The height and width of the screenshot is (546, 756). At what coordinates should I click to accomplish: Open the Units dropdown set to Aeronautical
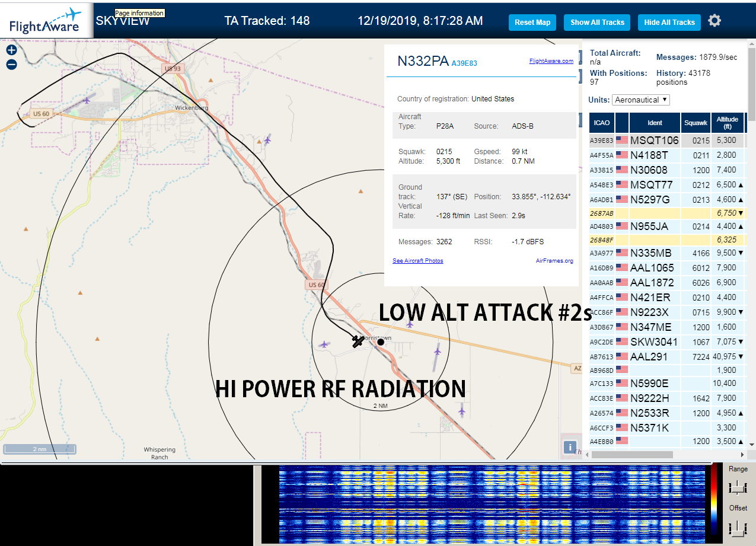[x=641, y=100]
